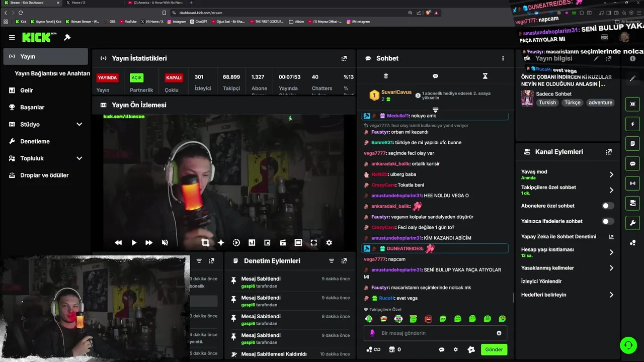The image size is (644, 362).
Task: Open the green support headset button
Action: point(628,345)
